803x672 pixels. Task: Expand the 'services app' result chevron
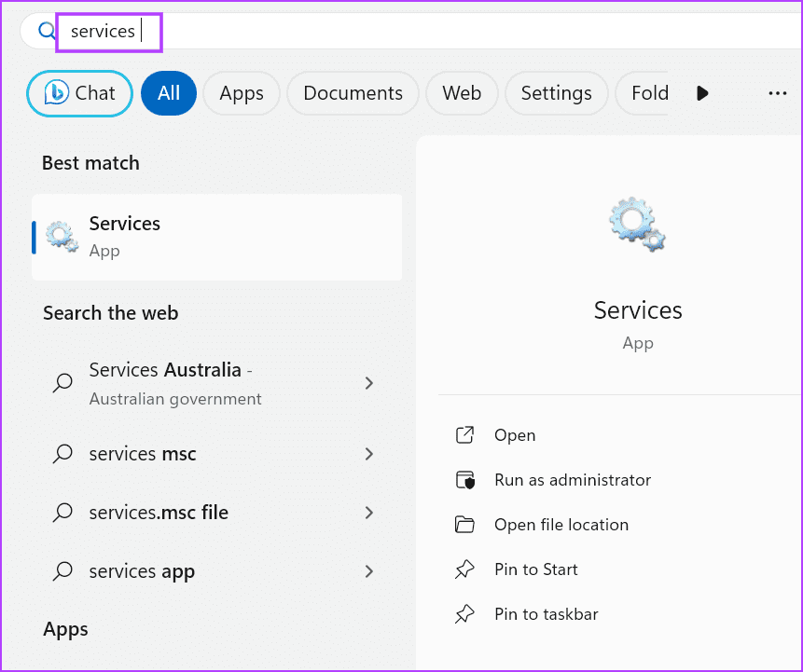[x=368, y=571]
